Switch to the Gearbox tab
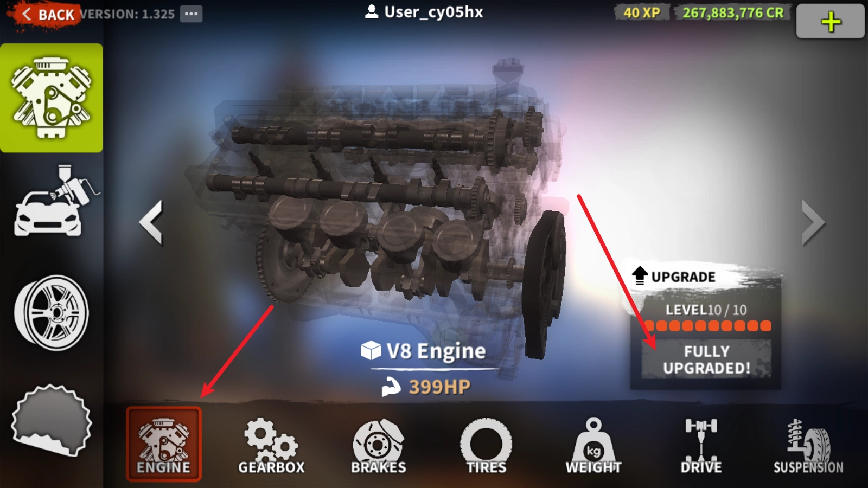 [x=271, y=446]
